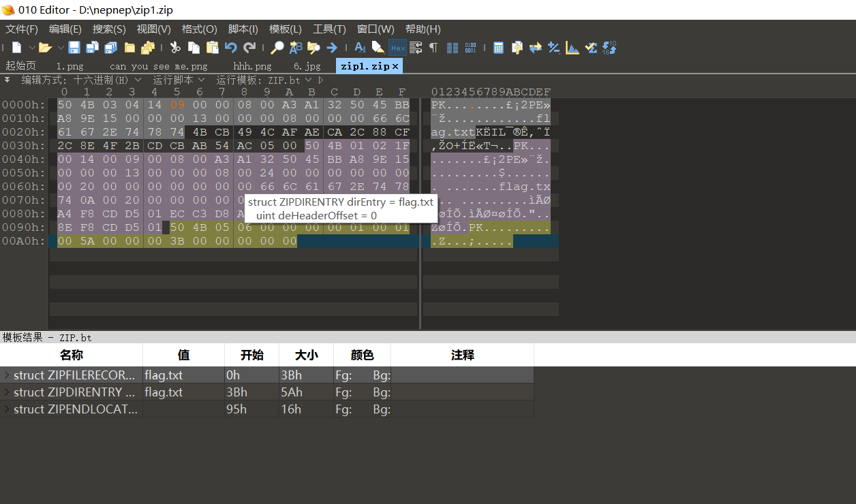Expand the struct ZIPFILERECORD row
The width and height of the screenshot is (856, 504).
click(x=7, y=375)
